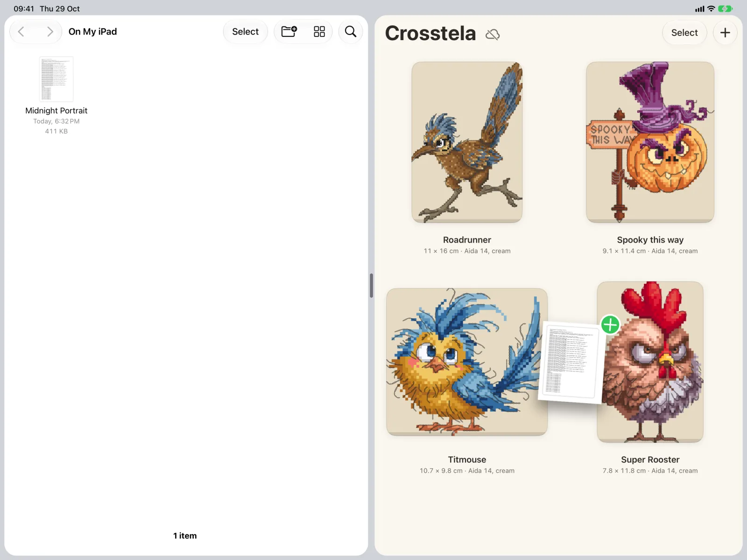The image size is (747, 560).
Task: Tap the Wi-Fi indicator in status bar
Action: (711, 8)
